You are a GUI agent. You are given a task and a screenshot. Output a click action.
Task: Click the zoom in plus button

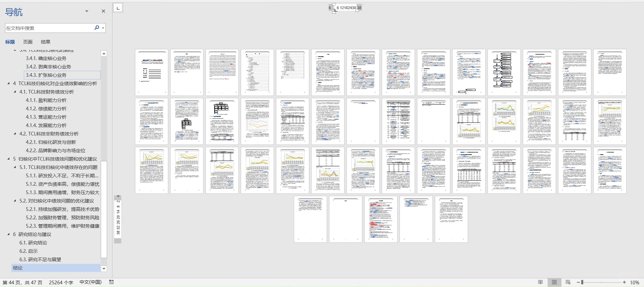[624, 282]
